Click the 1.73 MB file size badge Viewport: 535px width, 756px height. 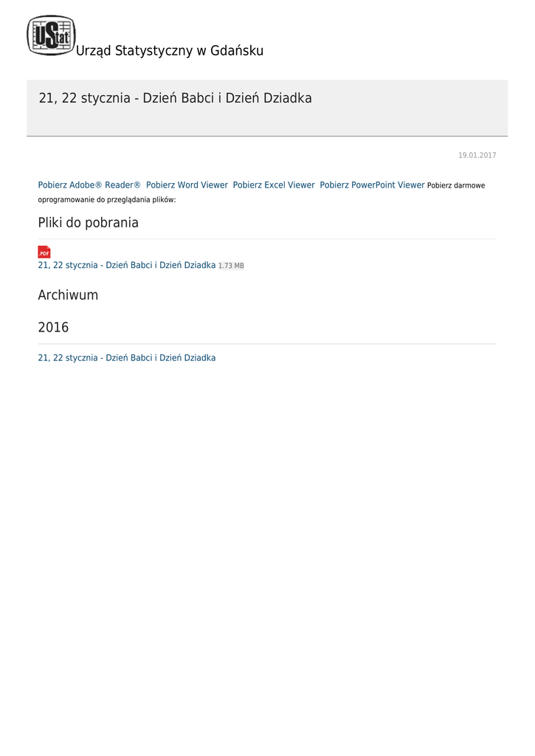[232, 266]
